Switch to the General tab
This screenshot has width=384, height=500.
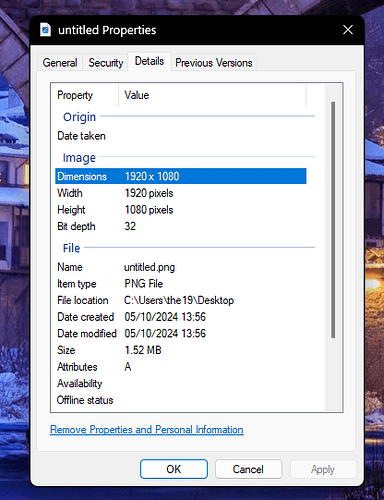click(x=60, y=62)
